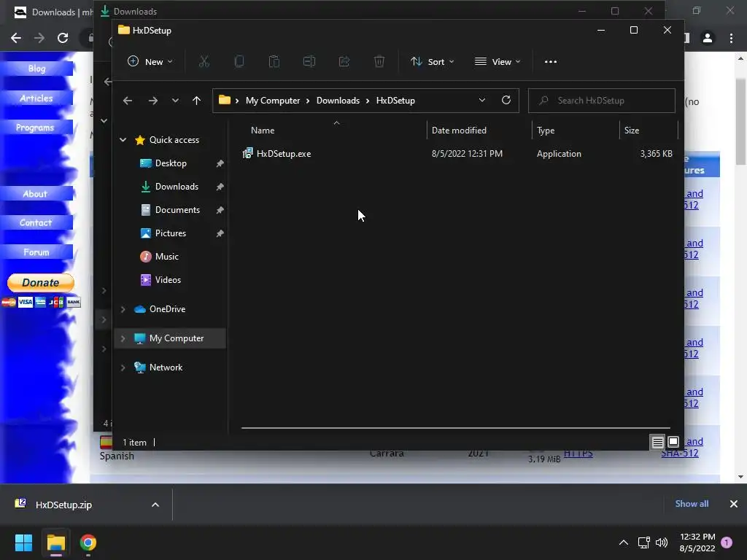Select OneDrive in the sidebar
The image size is (747, 560).
pyautogui.click(x=167, y=309)
